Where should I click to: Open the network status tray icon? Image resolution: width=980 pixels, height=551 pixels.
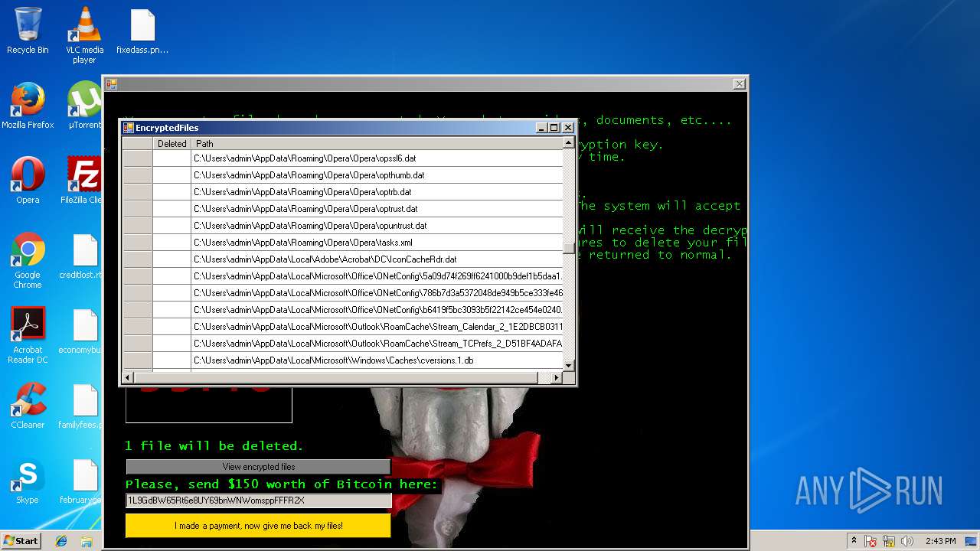click(889, 541)
